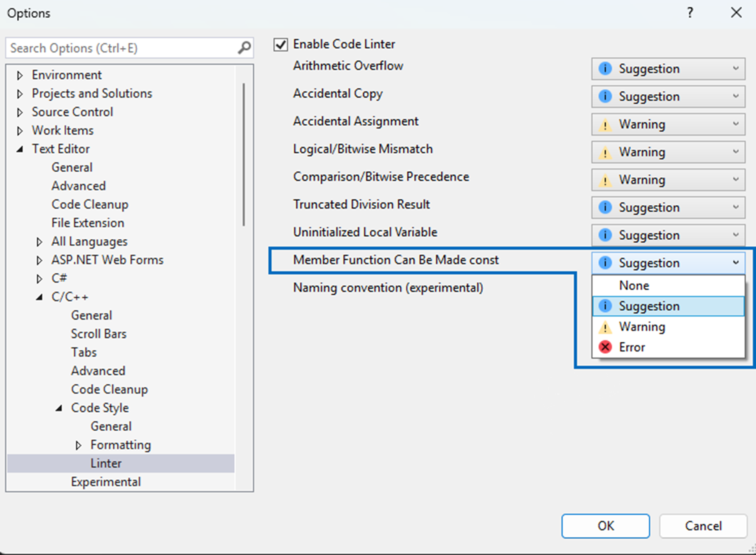Select Scroll Bars tree item
The height and width of the screenshot is (555, 756).
coord(99,334)
